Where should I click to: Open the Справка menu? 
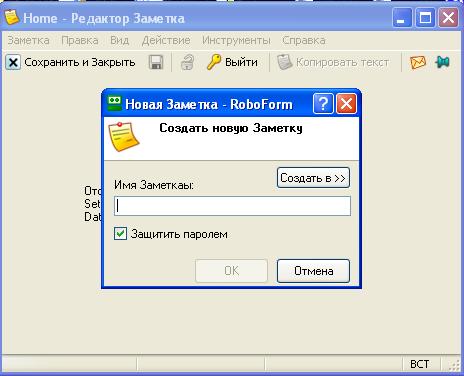[304, 40]
